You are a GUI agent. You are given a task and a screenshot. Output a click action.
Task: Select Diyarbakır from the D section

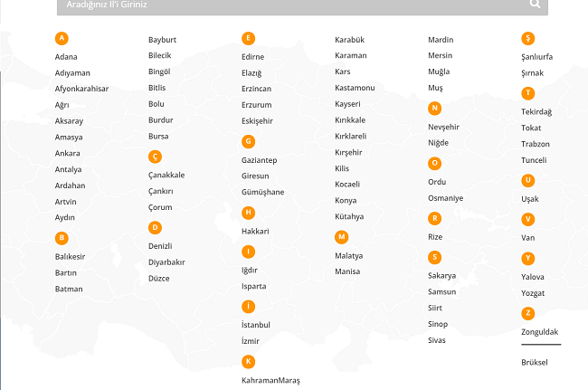pos(166,262)
